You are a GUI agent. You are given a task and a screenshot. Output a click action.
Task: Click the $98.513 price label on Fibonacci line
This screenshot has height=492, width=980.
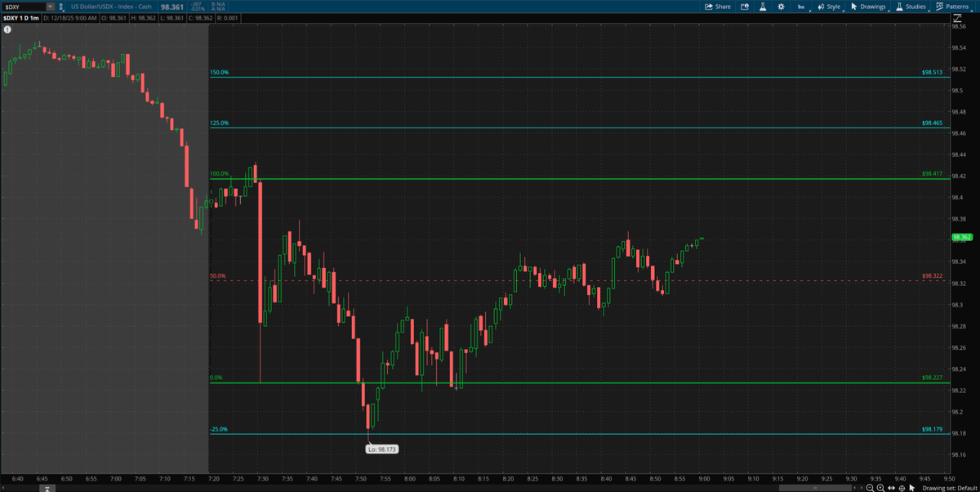tap(932, 73)
